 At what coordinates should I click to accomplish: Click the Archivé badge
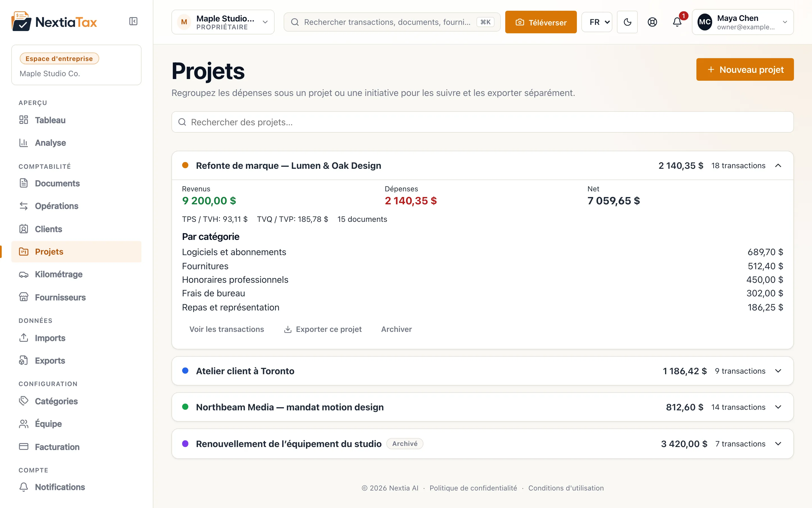pyautogui.click(x=405, y=443)
